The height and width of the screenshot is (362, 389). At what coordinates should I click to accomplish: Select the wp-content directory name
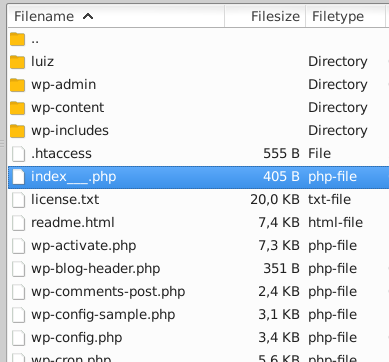click(68, 108)
